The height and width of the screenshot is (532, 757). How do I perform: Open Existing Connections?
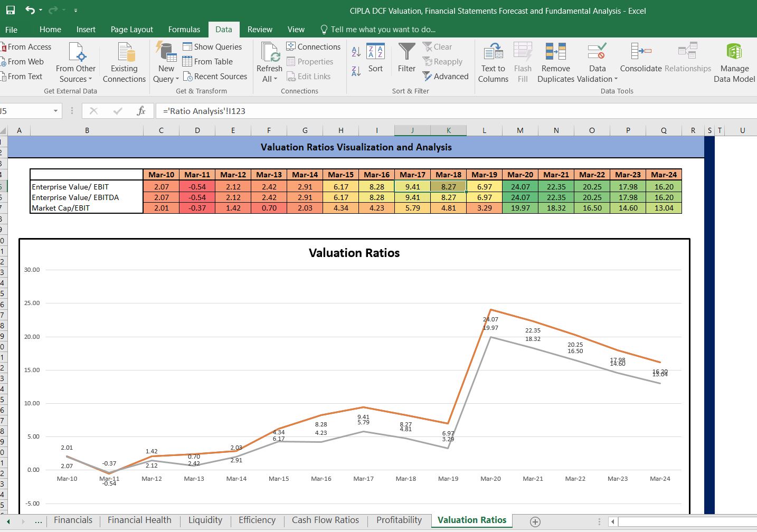pyautogui.click(x=124, y=62)
